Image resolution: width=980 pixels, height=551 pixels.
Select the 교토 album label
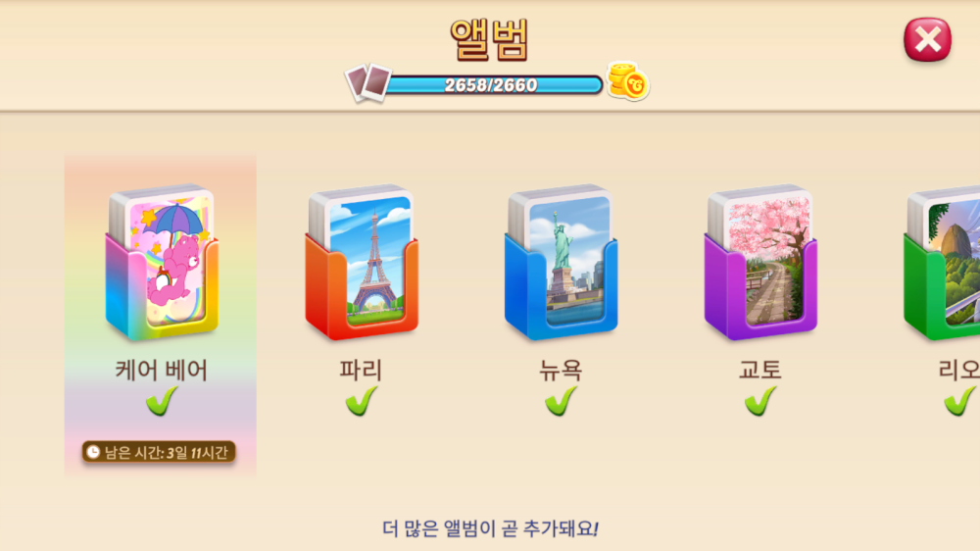click(x=760, y=370)
